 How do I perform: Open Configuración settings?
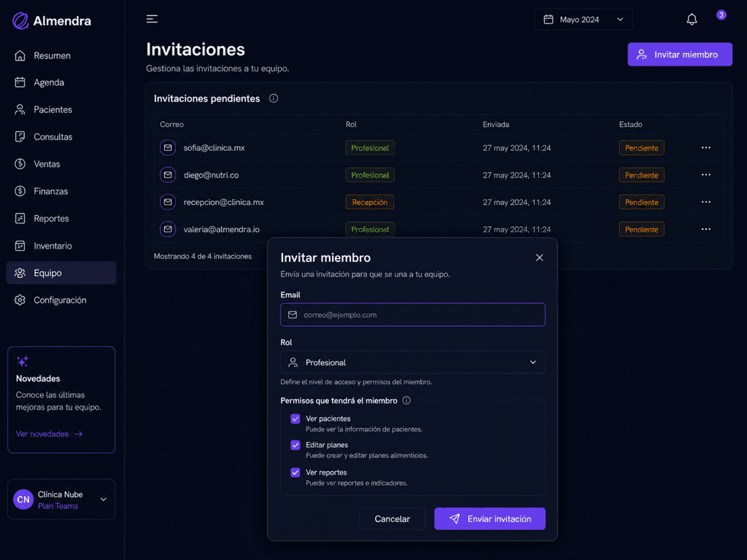[61, 300]
